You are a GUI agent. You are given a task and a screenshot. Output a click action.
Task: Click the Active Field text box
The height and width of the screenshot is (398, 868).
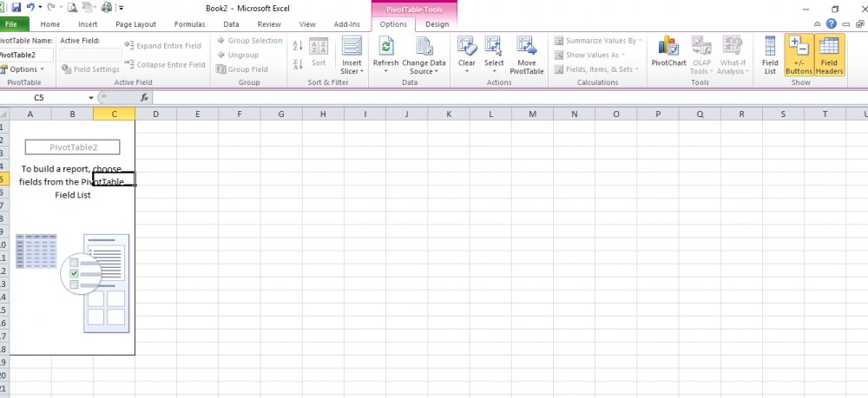coord(91,55)
